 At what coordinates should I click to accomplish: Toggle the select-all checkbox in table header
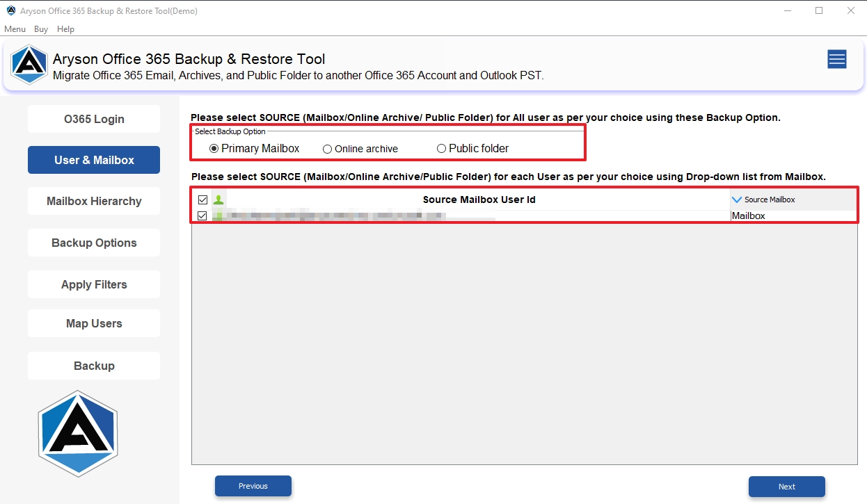coord(202,200)
